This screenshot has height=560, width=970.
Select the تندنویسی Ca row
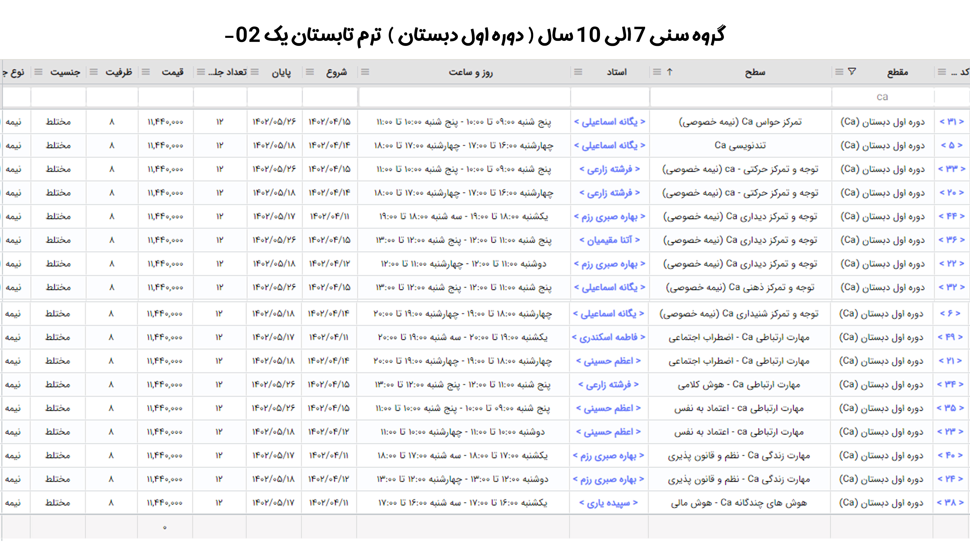(x=740, y=145)
